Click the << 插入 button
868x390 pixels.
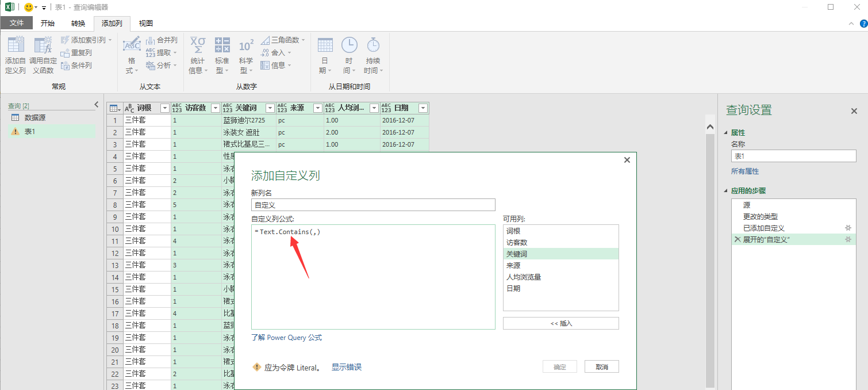[561, 323]
